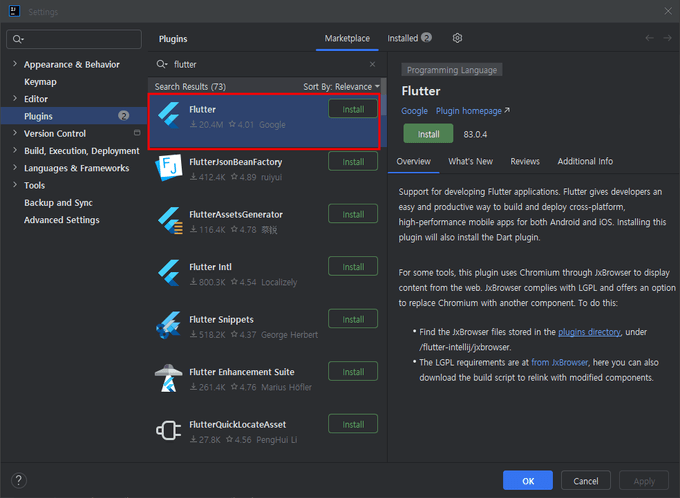
Task: Navigate back with the back arrow
Action: pos(650,38)
